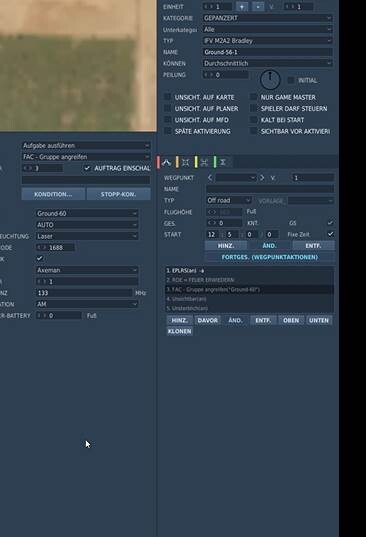This screenshot has height=537, width=366.
Task: Enable SPÄTE AKTIVIERUNG checkbox
Action: point(167,131)
